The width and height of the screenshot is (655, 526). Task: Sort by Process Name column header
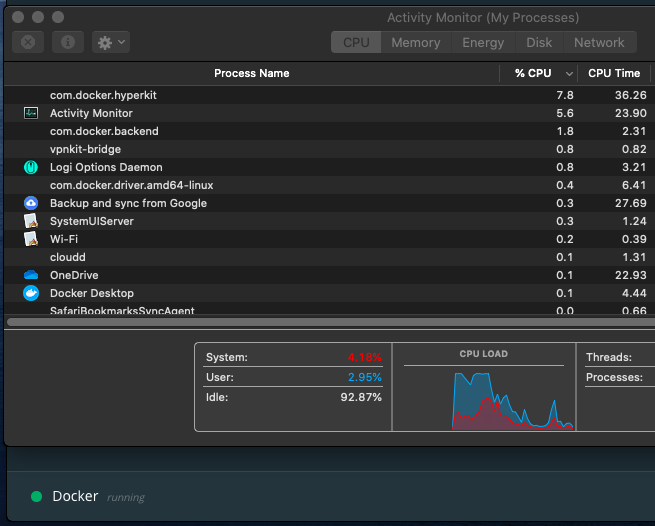click(x=252, y=74)
